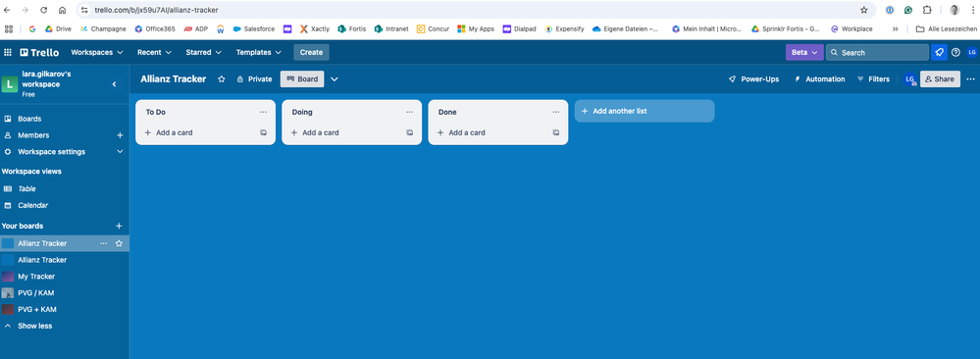Open the LG account avatar in header

click(x=971, y=53)
